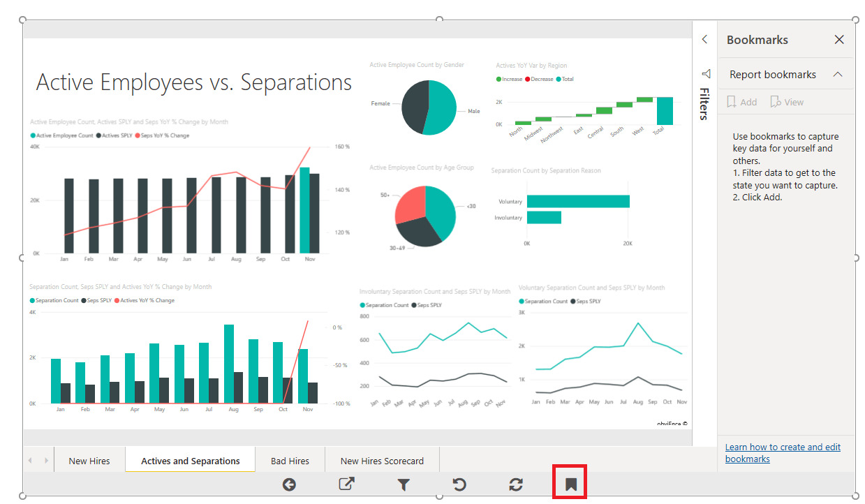Click the View bookmark button
This screenshot has width=865, height=504.
tap(787, 101)
